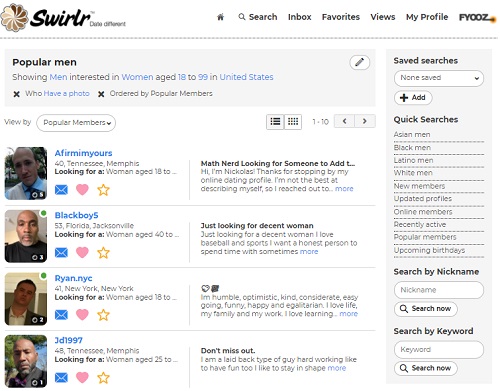Image resolution: width=500 pixels, height=391 pixels.
Task: Change the 'Women' search filter link
Action: click(137, 77)
